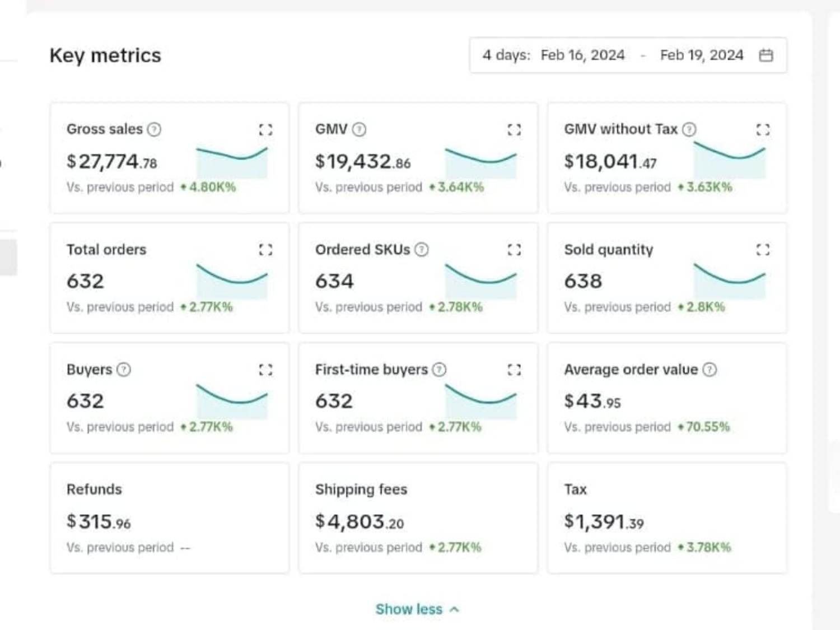The image size is (840, 630).
Task: Open the Refunds metric card
Action: point(170,518)
